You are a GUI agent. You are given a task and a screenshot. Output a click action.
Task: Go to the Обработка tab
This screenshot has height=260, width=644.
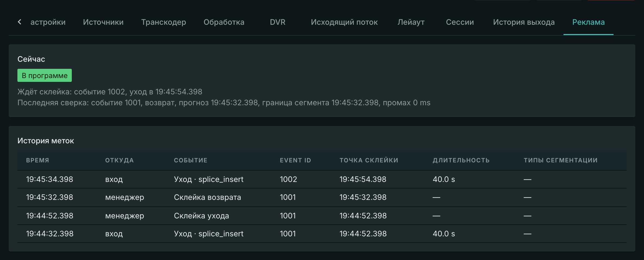point(224,22)
